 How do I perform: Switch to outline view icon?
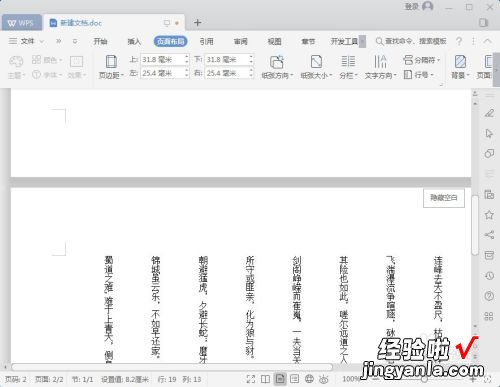click(x=295, y=379)
